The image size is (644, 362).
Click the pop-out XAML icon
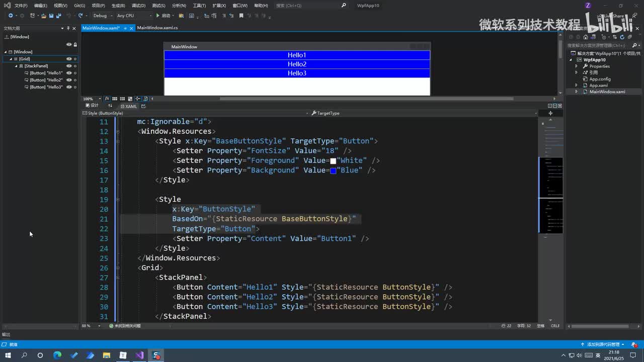[x=143, y=106]
